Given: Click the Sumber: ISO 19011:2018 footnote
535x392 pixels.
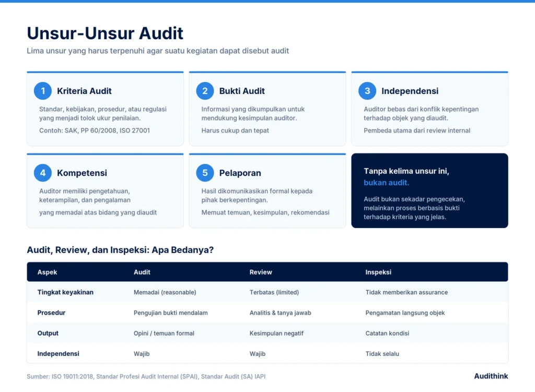Looking at the screenshot, I should tap(146, 376).
